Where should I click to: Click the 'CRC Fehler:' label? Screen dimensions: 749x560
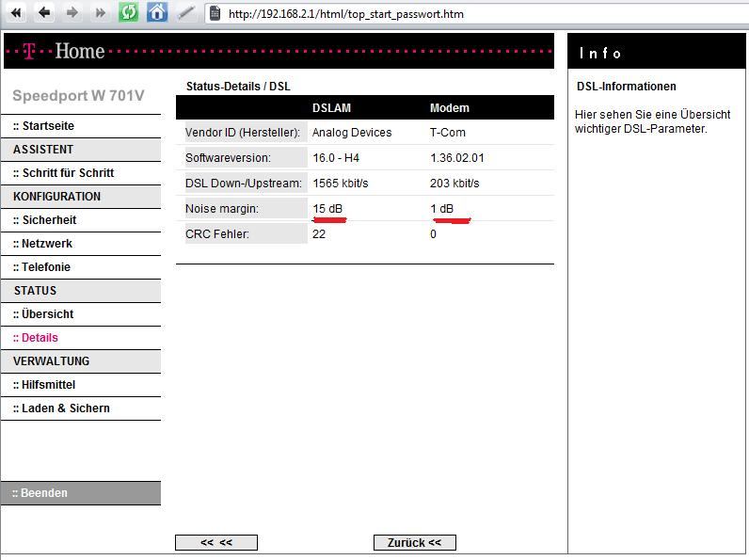217,234
